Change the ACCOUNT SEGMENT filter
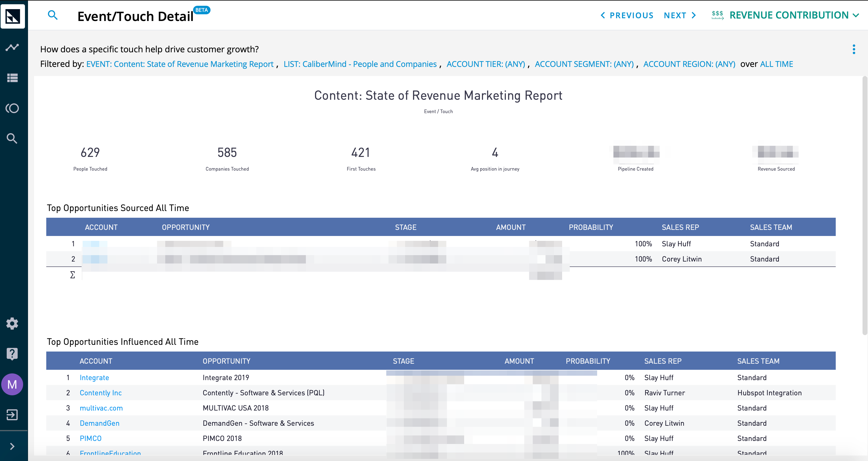Viewport: 868px width, 461px height. point(584,64)
